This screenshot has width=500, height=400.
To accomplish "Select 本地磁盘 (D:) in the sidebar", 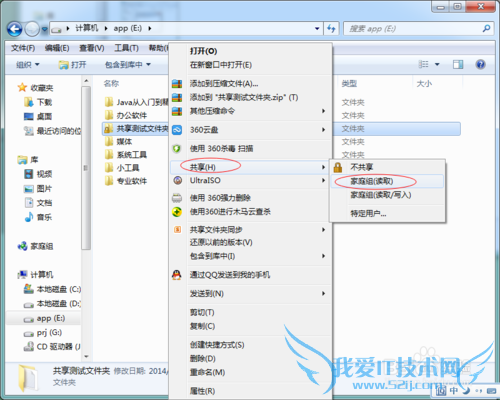I will tap(59, 303).
